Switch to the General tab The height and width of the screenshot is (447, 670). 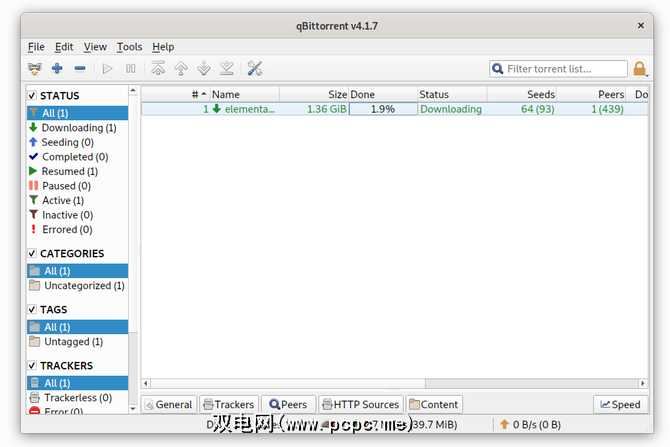click(169, 404)
